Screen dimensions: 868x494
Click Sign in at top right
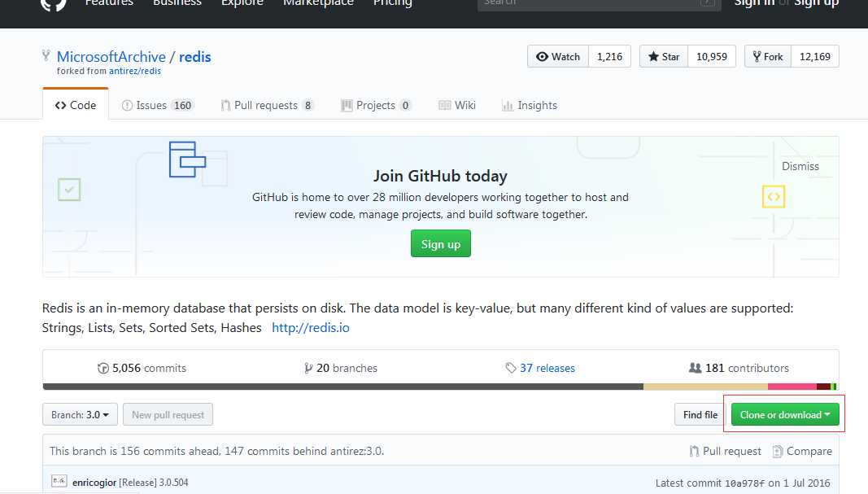pyautogui.click(x=754, y=3)
